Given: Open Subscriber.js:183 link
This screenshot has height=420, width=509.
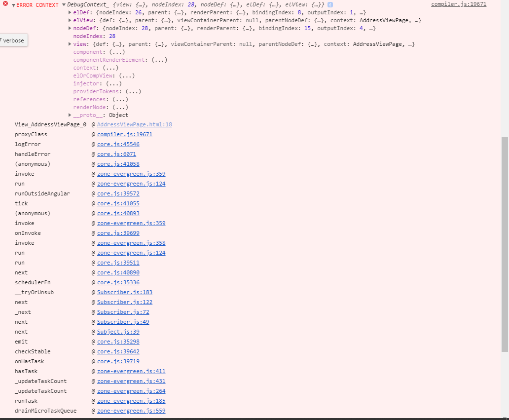Looking at the screenshot, I should pos(125,292).
